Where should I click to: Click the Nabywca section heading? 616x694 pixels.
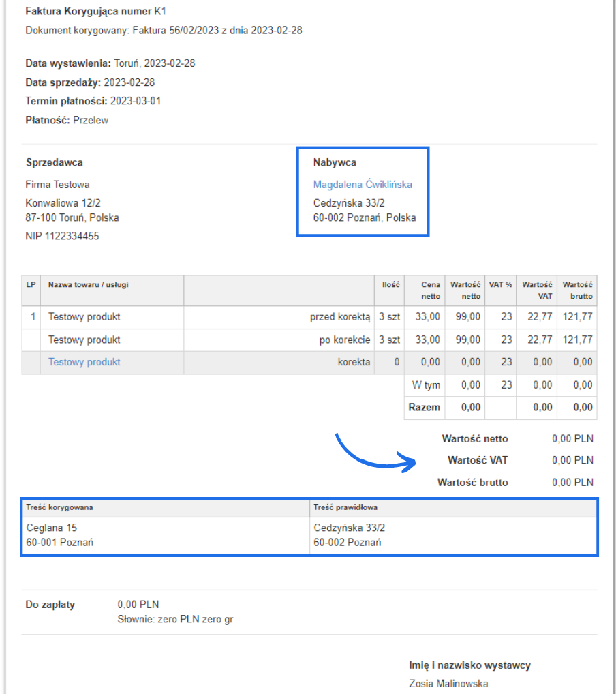[335, 162]
